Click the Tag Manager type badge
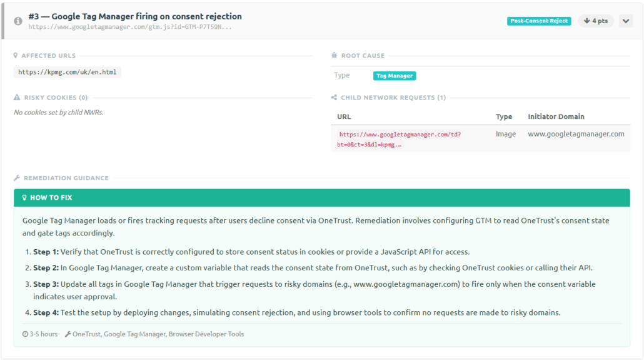The width and height of the screenshot is (644, 360). click(x=395, y=76)
